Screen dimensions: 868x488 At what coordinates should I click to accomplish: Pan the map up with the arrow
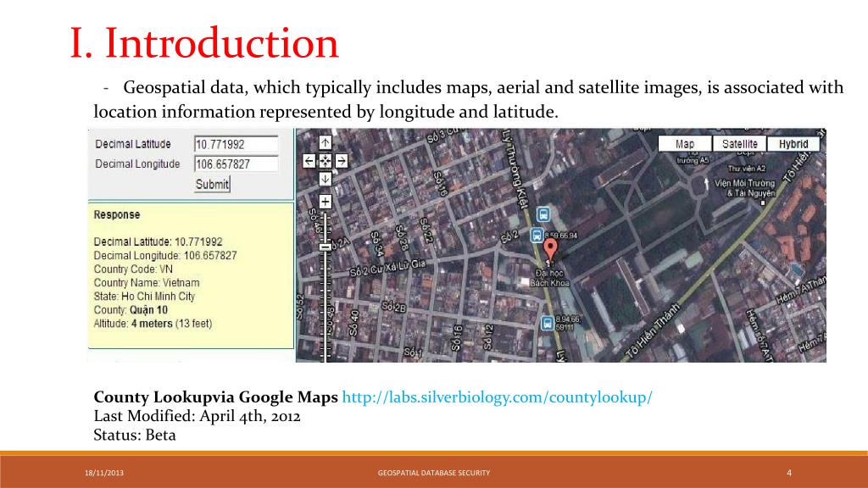point(325,142)
